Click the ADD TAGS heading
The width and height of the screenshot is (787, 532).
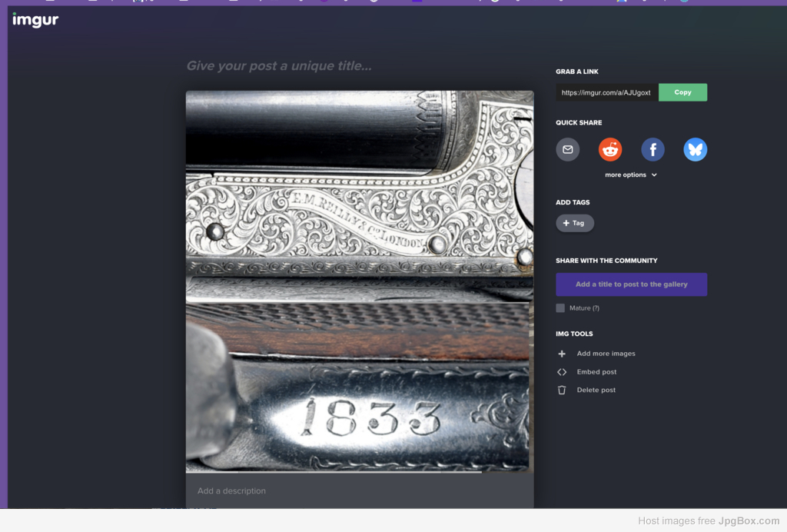[573, 202]
